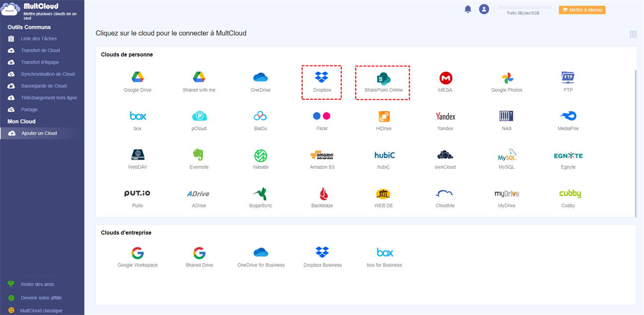This screenshot has height=315, width=644.
Task: Select the Wasabi cloud
Action: pos(261,159)
